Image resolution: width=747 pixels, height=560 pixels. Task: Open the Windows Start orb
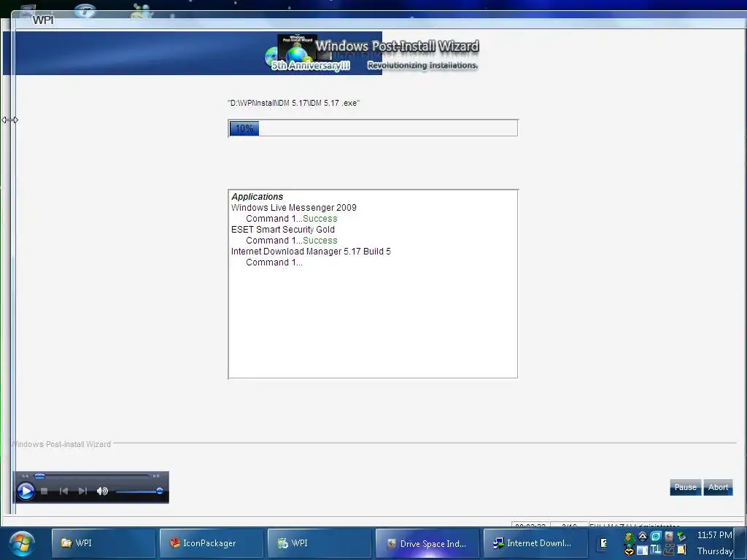[21, 544]
